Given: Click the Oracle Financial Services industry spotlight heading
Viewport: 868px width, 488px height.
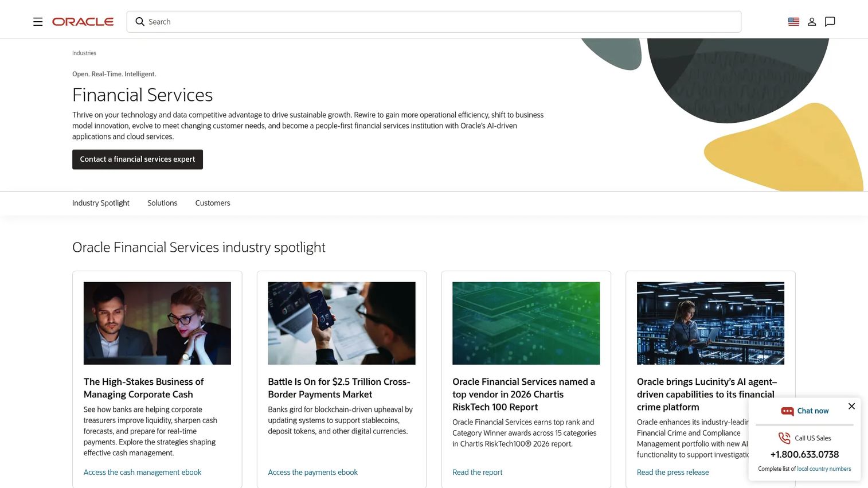Looking at the screenshot, I should pos(199,248).
